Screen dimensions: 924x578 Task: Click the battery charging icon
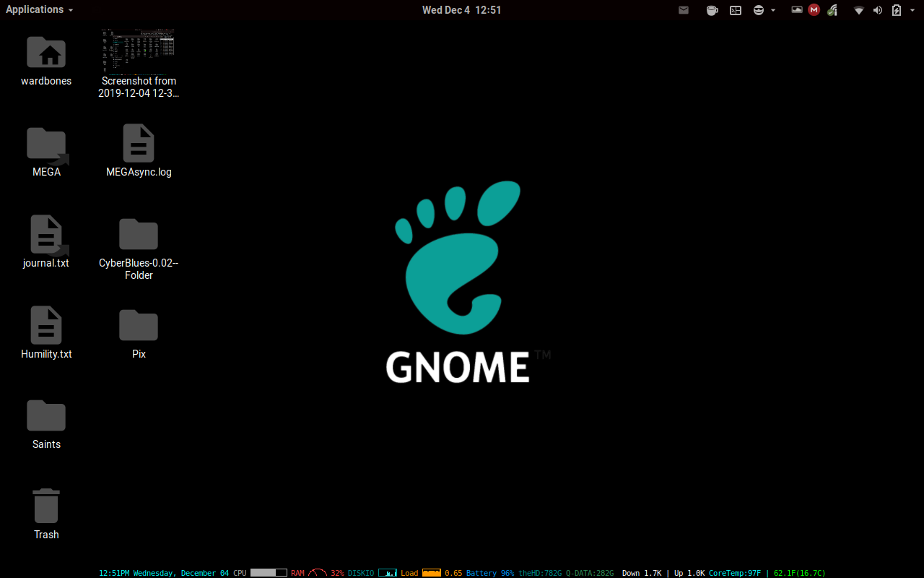897,10
